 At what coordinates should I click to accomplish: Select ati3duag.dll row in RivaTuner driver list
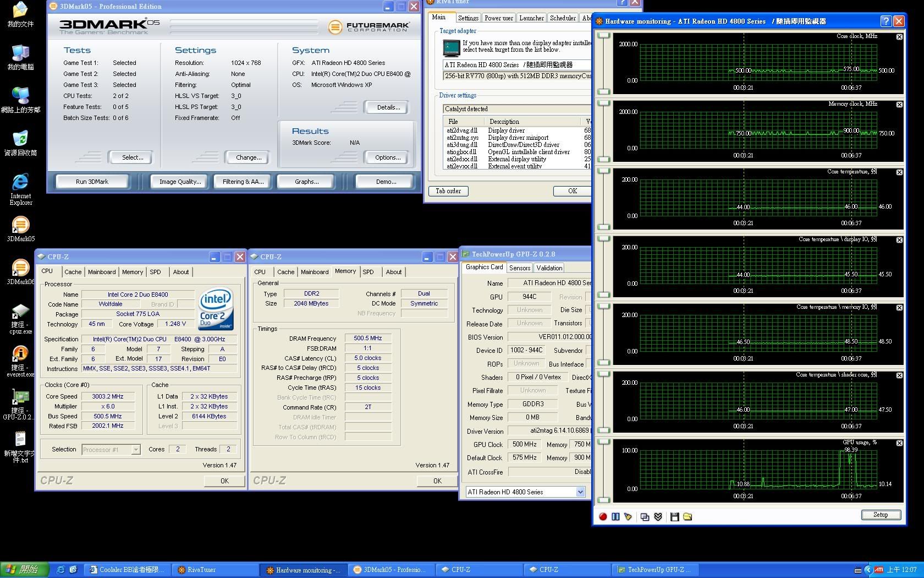pyautogui.click(x=516, y=145)
